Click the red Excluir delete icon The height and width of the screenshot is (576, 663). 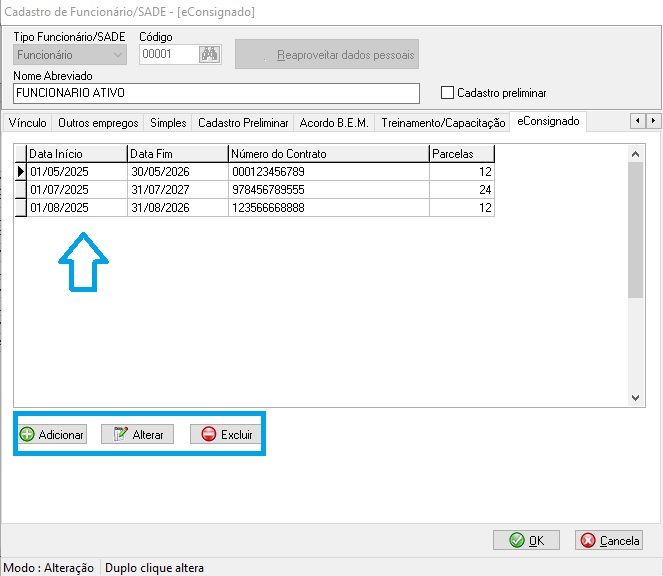pyautogui.click(x=209, y=435)
